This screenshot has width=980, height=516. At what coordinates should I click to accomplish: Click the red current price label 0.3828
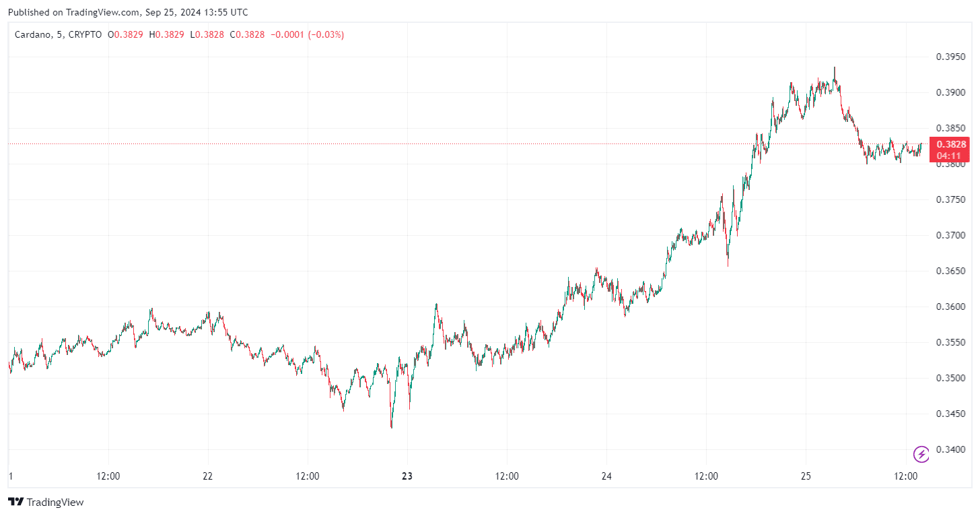point(951,144)
